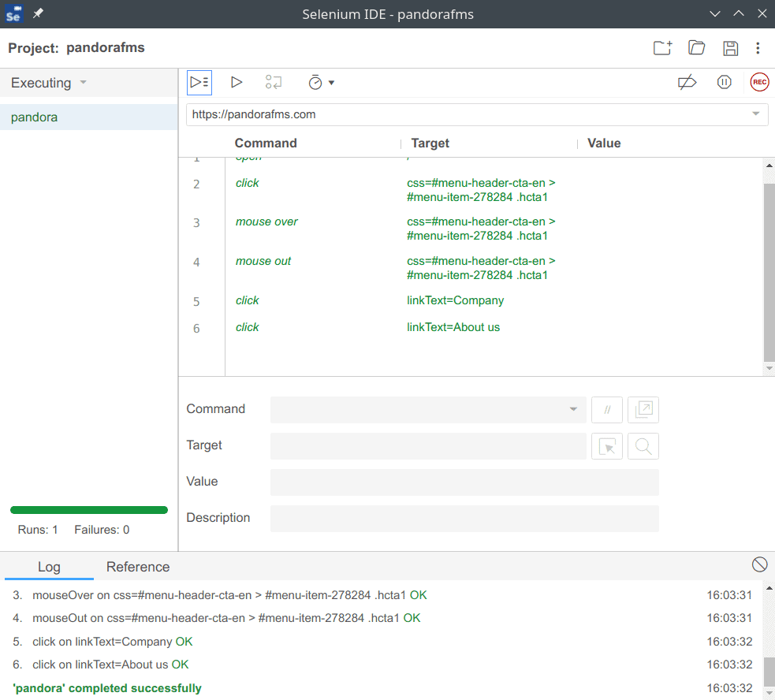Image resolution: width=775 pixels, height=700 pixels.
Task: Switch to the Log tab
Action: click(x=49, y=567)
